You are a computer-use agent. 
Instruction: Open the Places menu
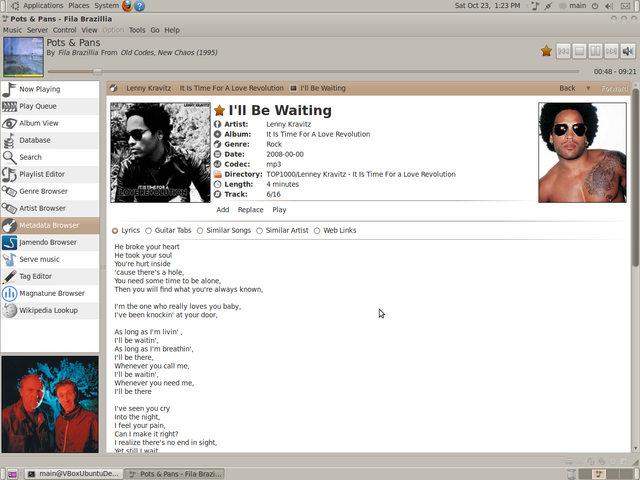pos(78,6)
